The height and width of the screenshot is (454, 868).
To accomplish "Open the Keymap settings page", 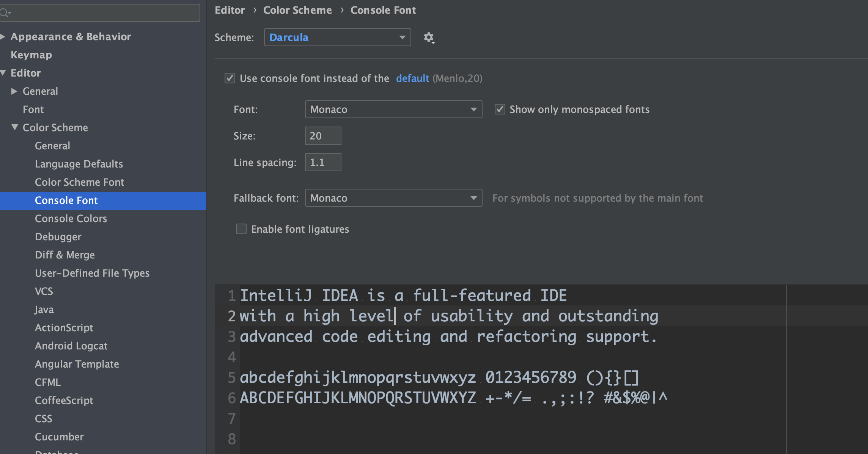I will pyautogui.click(x=31, y=55).
